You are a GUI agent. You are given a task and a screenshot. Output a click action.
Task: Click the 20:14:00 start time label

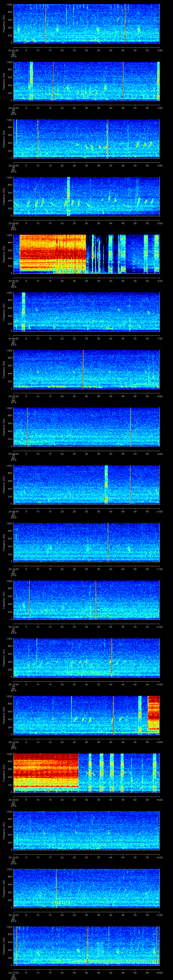(x=13, y=800)
